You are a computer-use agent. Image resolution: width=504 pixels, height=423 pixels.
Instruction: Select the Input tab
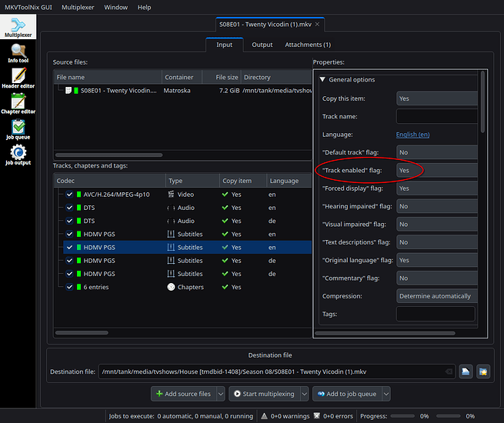pos(225,45)
